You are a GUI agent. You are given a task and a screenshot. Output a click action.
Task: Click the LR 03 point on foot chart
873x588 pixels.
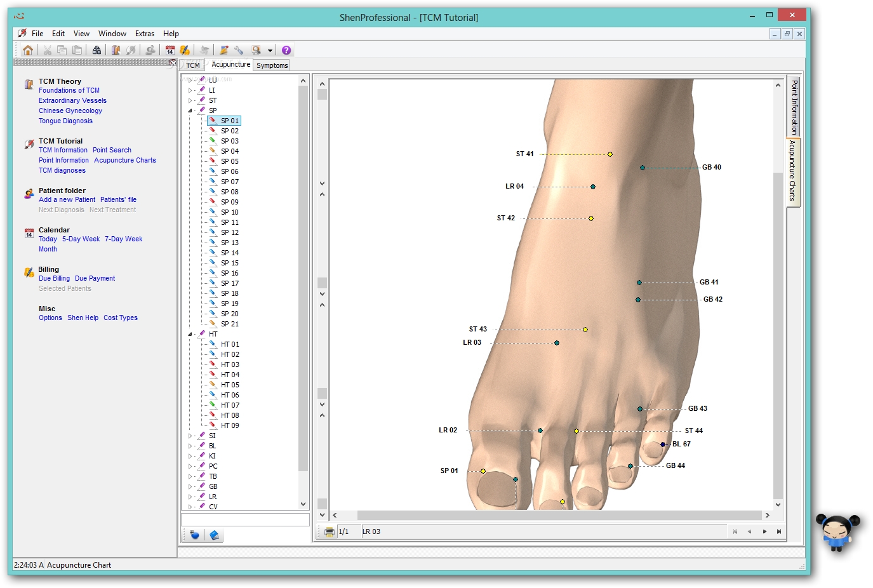[557, 343]
